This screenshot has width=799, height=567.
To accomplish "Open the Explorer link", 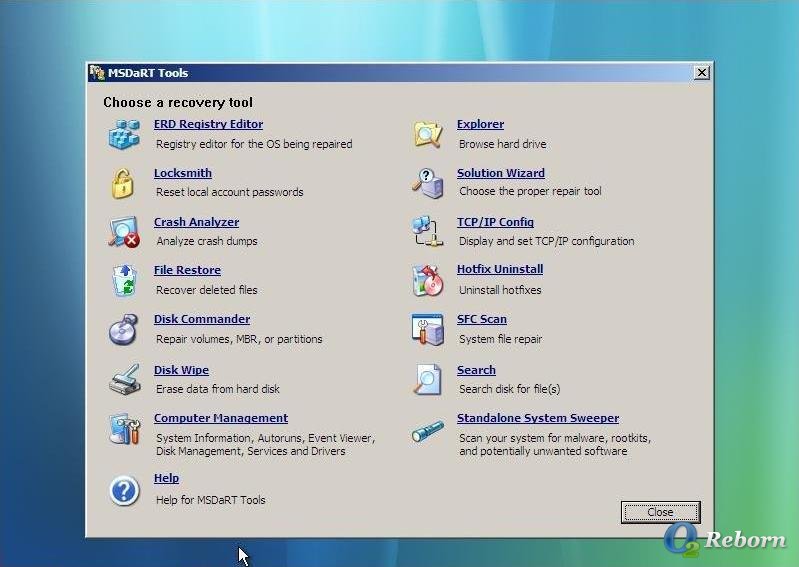I will (x=480, y=124).
